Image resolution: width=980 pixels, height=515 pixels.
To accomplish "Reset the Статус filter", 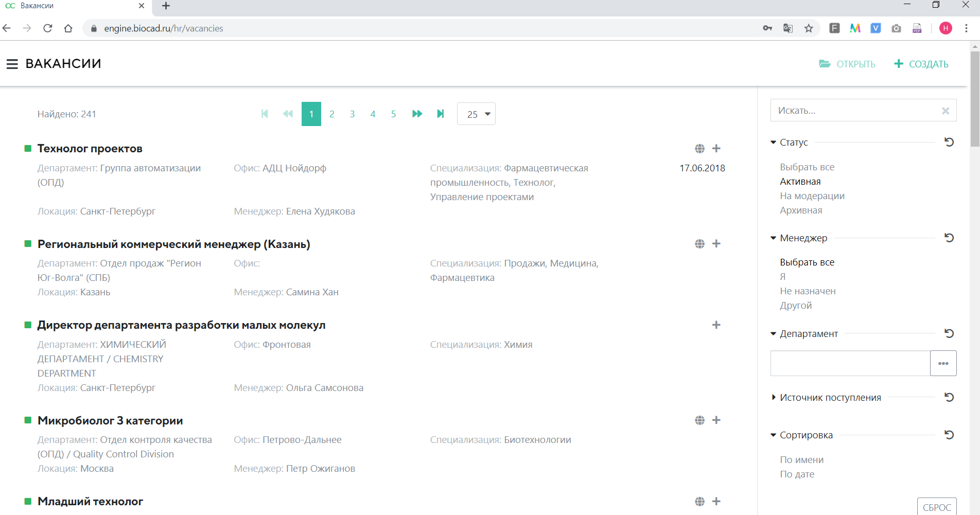I will (949, 143).
